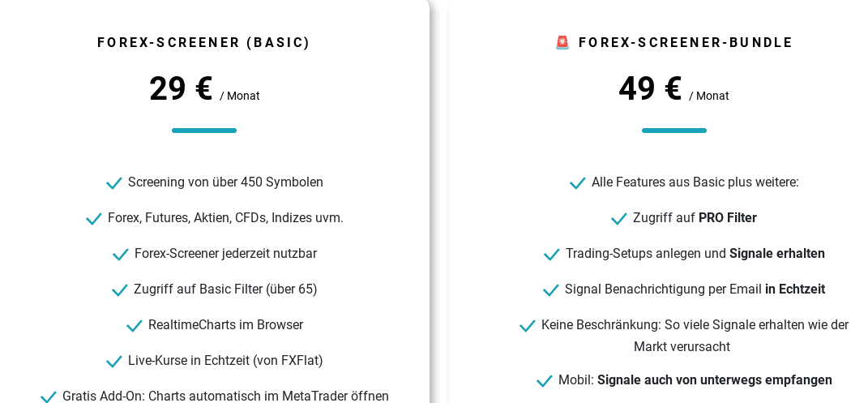Click teal divider bar under 29 € price
The image size is (868, 403).
[204, 131]
